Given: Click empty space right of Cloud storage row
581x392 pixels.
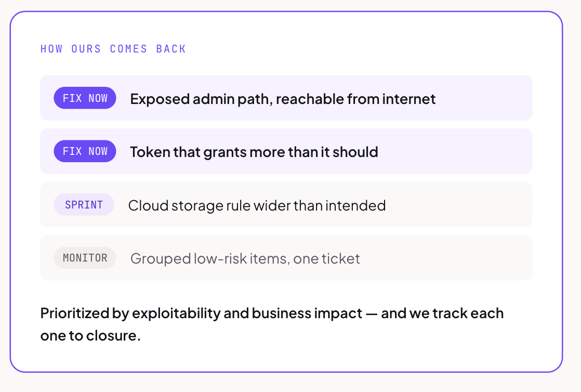Looking at the screenshot, I should coord(459,204).
